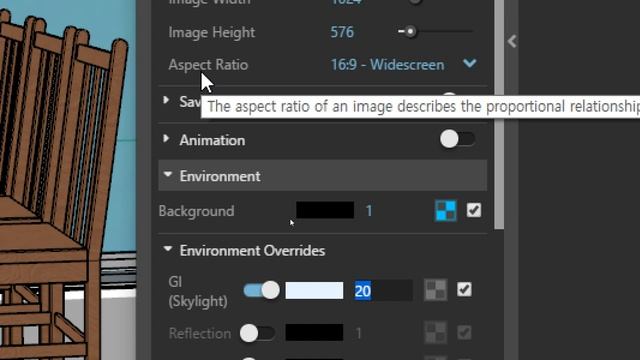
Task: Click the Image Height slider handle
Action: 410,31
